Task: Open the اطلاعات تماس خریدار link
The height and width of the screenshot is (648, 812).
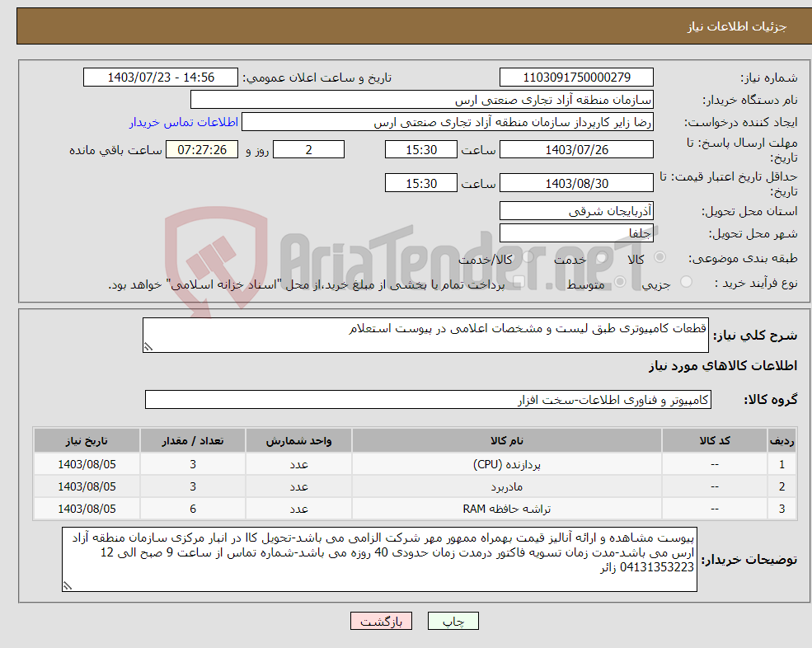Action: (x=184, y=122)
